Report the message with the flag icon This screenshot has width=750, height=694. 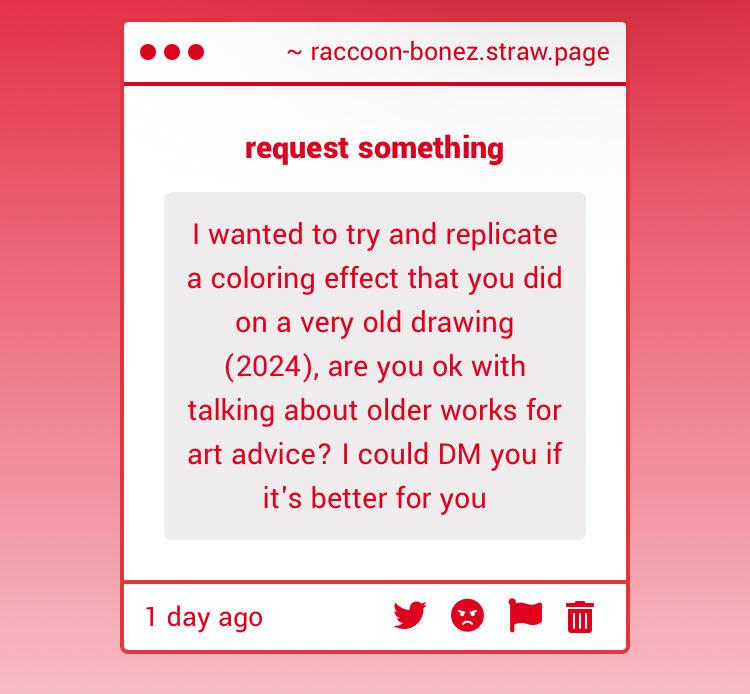[x=525, y=615]
